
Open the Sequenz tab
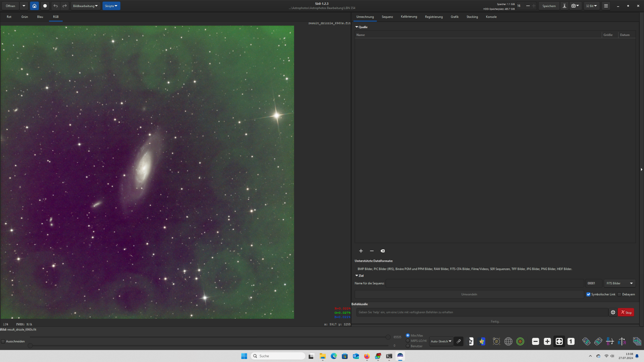387,17
